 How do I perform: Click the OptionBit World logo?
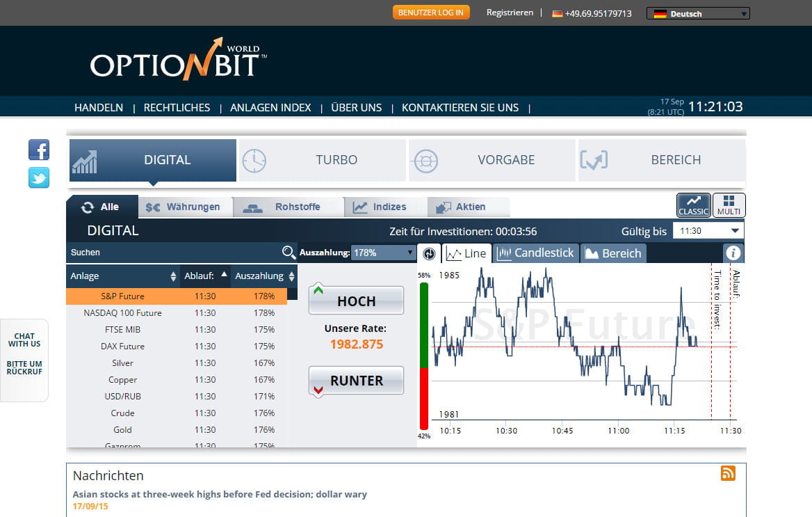coord(179,60)
